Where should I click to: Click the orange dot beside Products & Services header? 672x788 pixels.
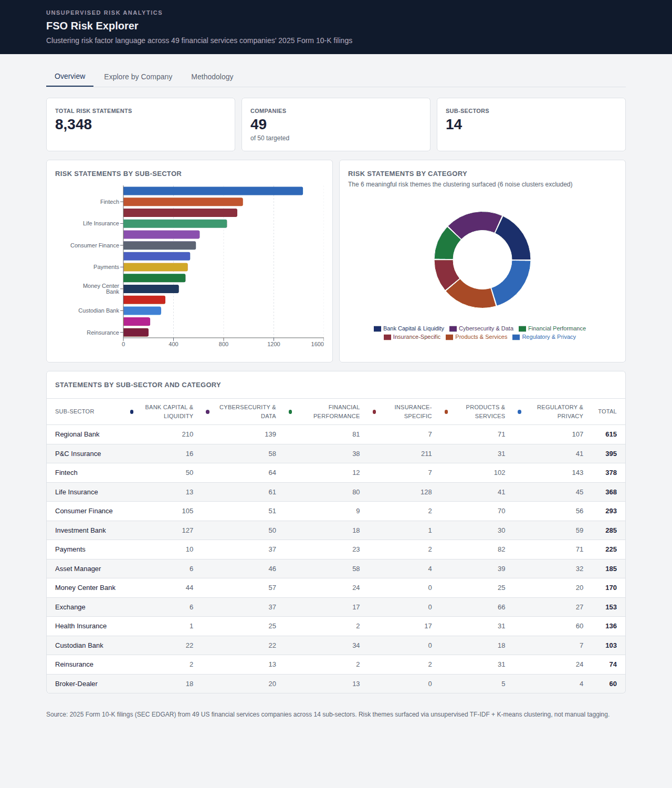[x=446, y=412]
